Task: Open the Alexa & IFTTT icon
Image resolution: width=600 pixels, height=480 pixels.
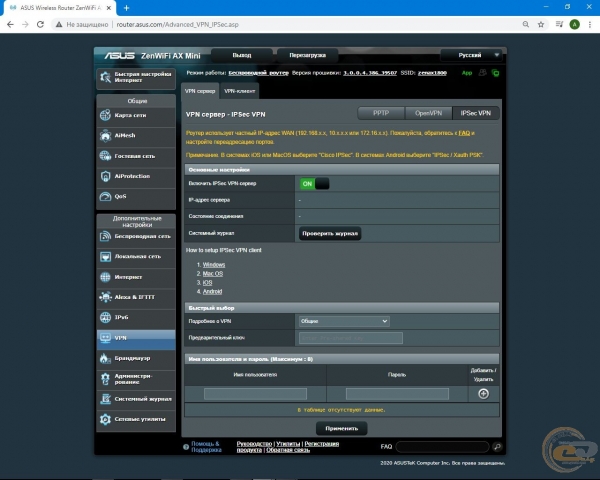Action: point(105,297)
